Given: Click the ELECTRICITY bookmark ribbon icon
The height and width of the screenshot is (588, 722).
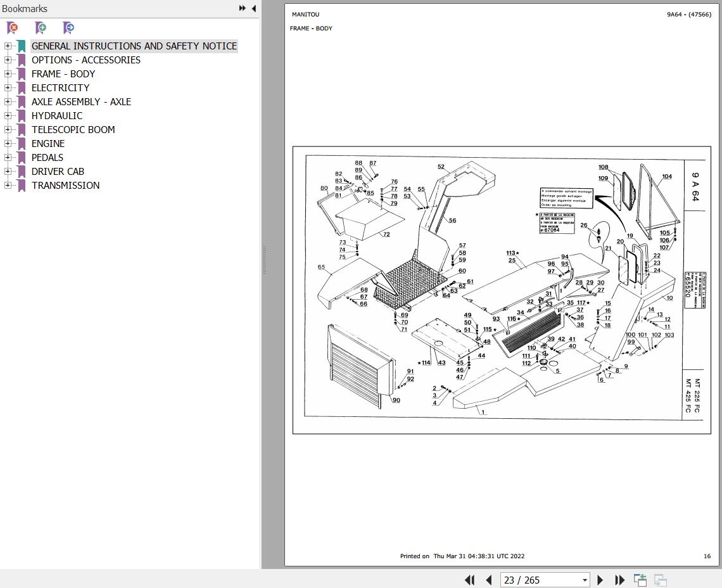Looking at the screenshot, I should 21,88.
